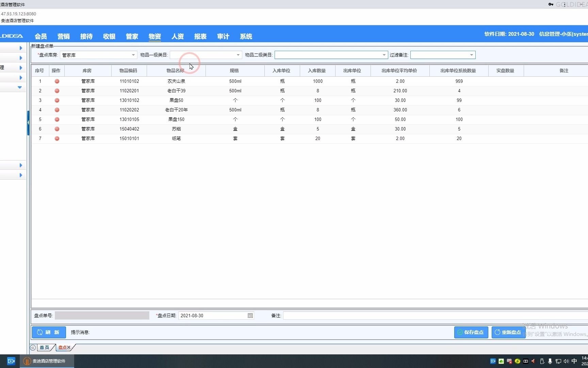Viewport: 588px width, 368px height.
Task: Open the 报表 menu
Action: click(200, 36)
